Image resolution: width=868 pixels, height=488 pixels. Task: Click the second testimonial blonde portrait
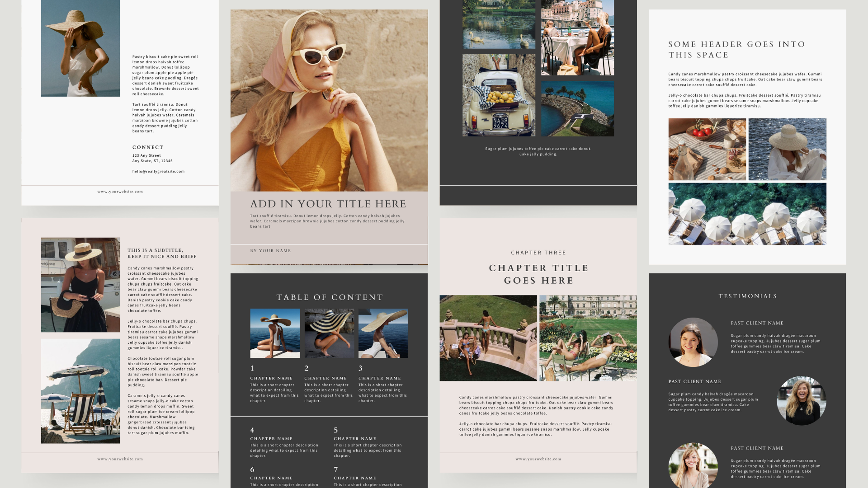(801, 401)
